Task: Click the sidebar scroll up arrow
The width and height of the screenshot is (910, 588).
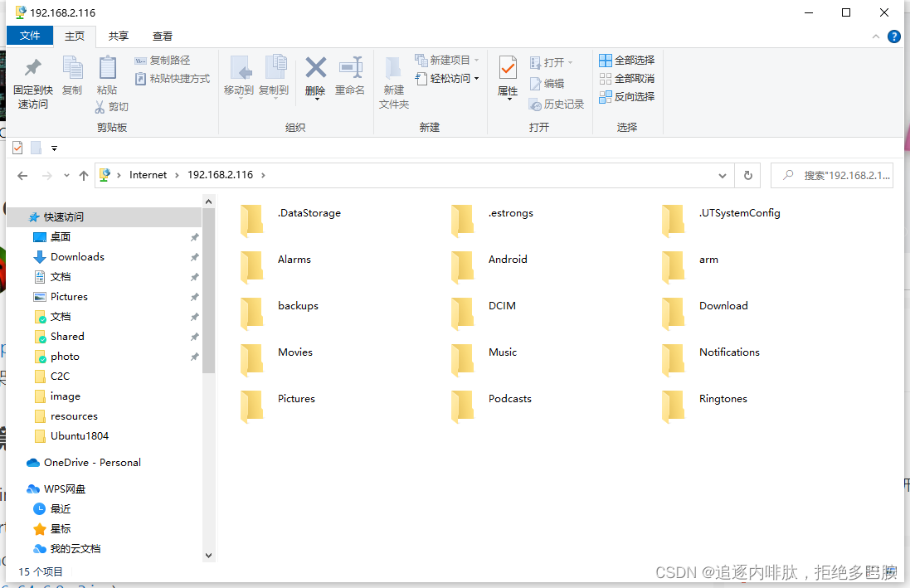Action: [x=209, y=202]
